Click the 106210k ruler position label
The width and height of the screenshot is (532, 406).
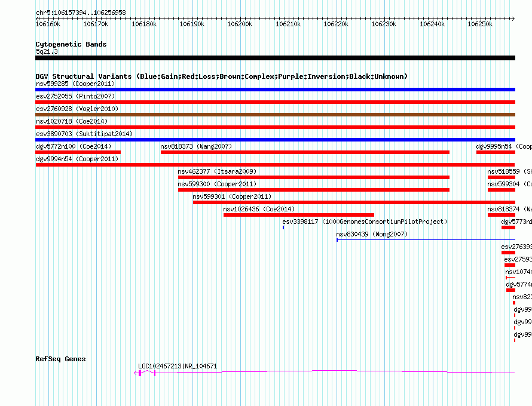coord(288,24)
